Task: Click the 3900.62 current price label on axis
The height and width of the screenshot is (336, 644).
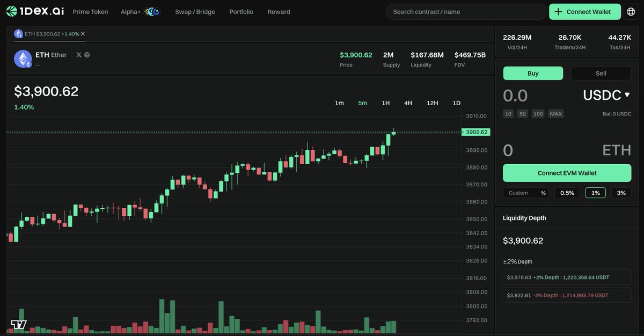Action: [475, 132]
